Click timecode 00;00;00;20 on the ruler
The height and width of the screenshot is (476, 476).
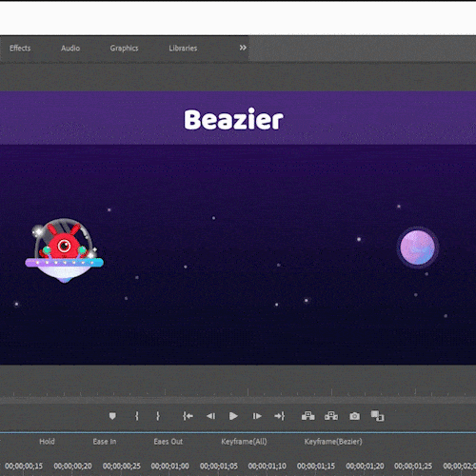pyautogui.click(x=72, y=466)
